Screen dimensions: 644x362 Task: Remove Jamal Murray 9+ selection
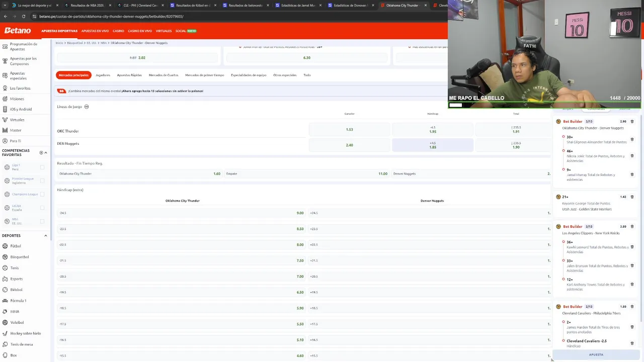pyautogui.click(x=632, y=174)
